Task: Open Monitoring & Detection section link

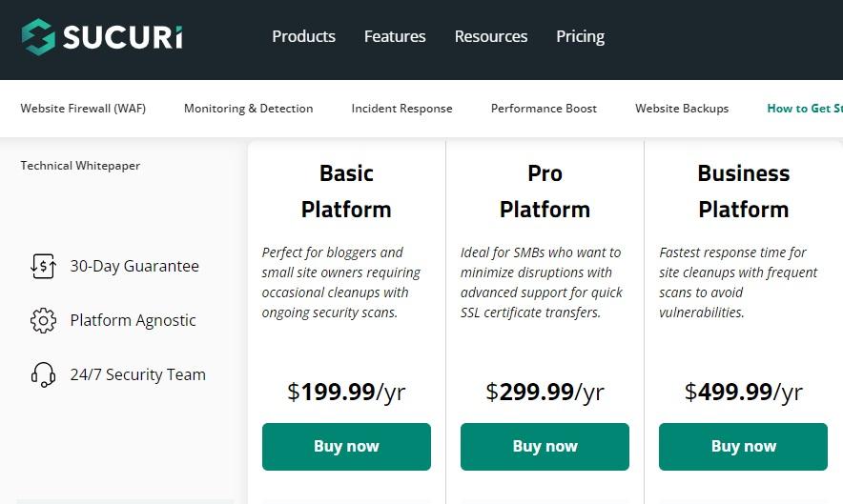Action: [248, 109]
